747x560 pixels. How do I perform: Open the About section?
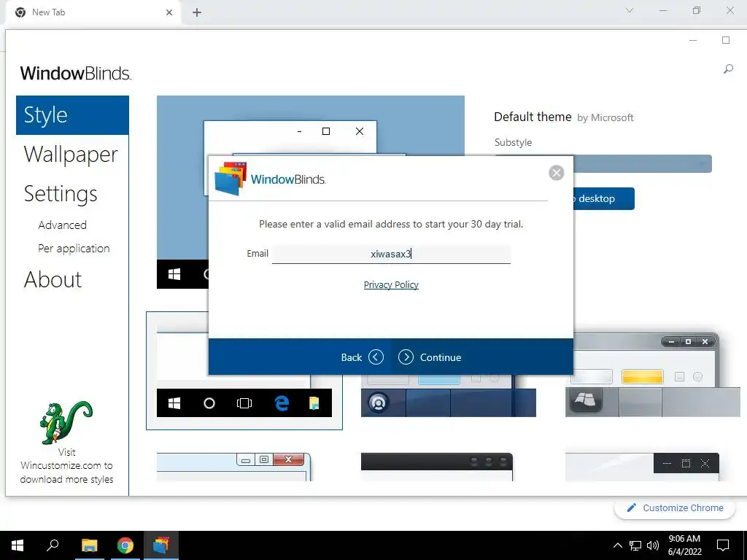tap(53, 279)
